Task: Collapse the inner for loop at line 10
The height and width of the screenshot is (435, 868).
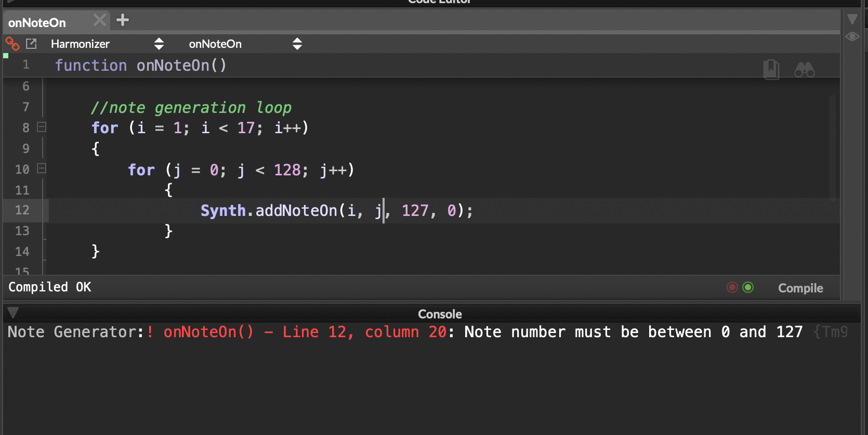Action: point(42,168)
